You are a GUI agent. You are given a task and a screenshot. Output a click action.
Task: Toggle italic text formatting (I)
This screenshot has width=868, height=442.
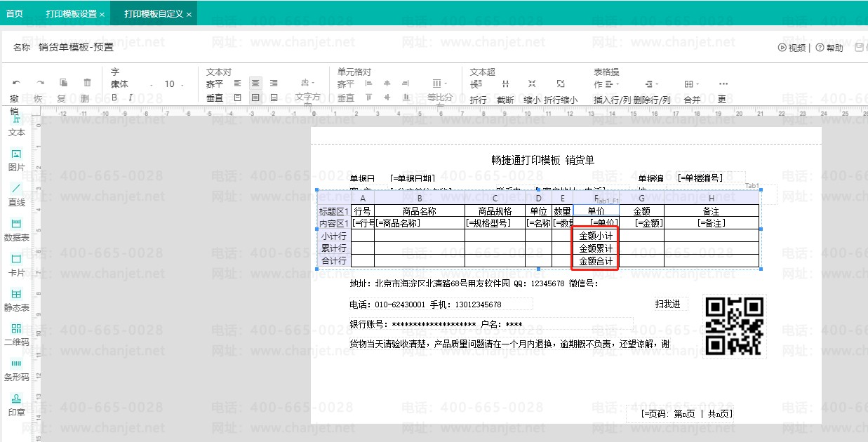[x=131, y=98]
